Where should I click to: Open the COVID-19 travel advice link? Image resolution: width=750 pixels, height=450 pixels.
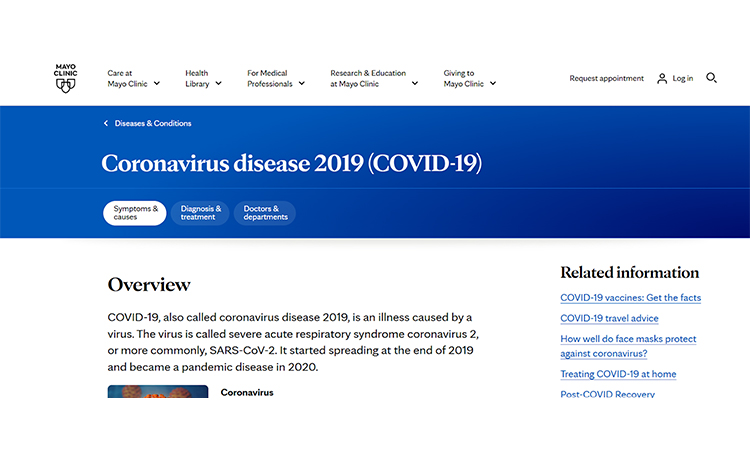pos(609,318)
